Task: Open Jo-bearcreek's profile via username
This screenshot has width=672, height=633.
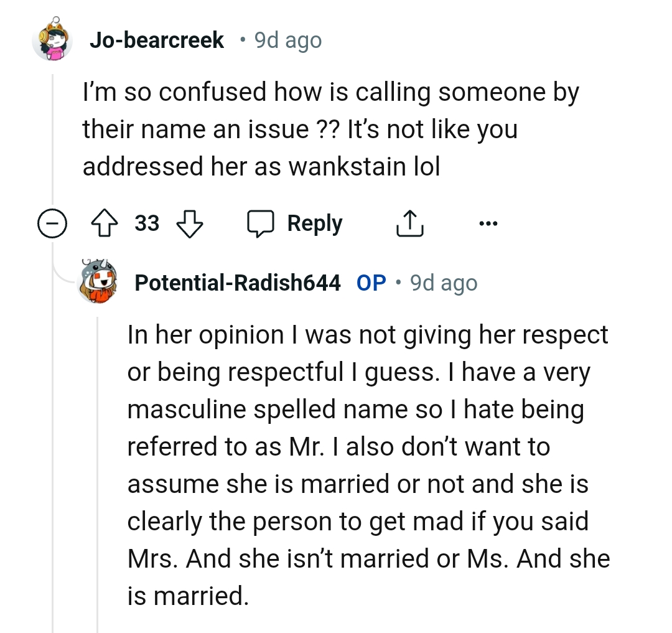Action: [x=157, y=39]
